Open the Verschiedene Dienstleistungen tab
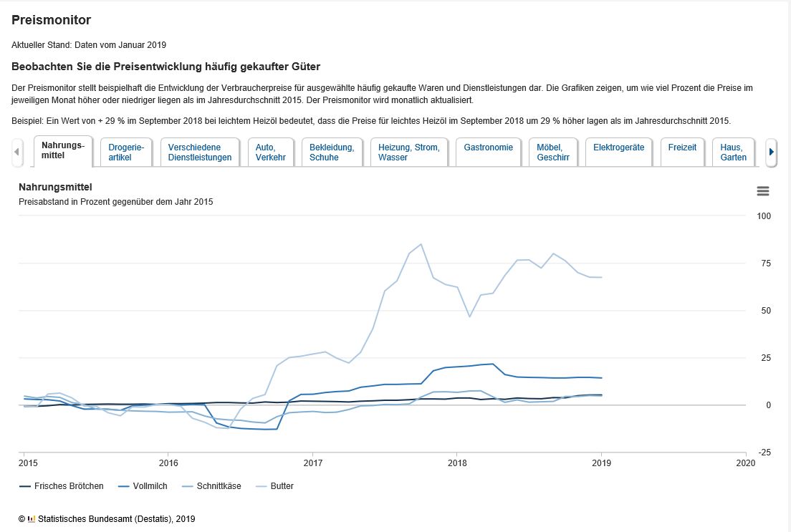Screen dimensions: 791x532 [200, 152]
